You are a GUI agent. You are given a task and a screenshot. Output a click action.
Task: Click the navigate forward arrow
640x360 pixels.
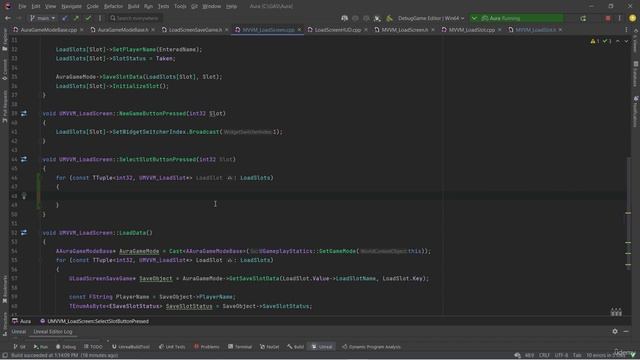(x=19, y=18)
